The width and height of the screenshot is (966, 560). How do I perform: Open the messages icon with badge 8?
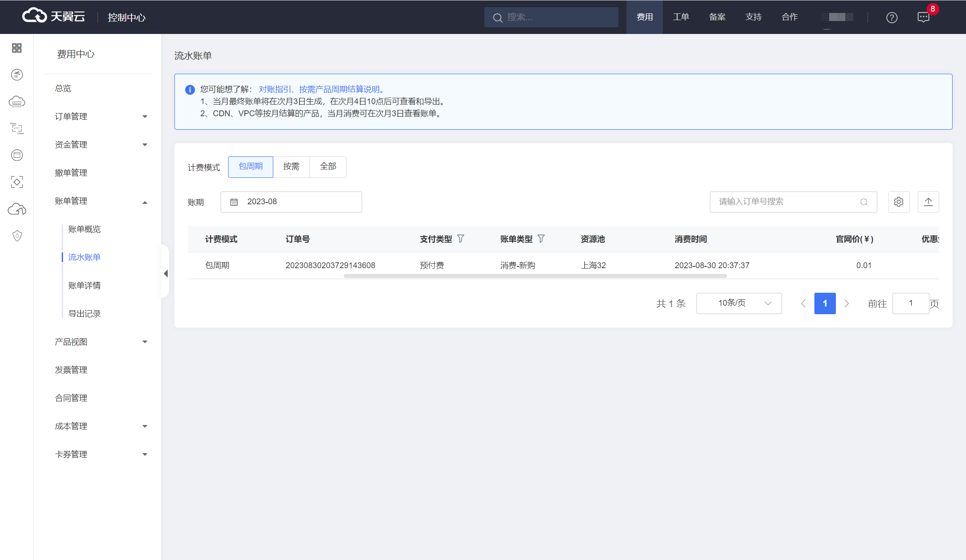923,17
